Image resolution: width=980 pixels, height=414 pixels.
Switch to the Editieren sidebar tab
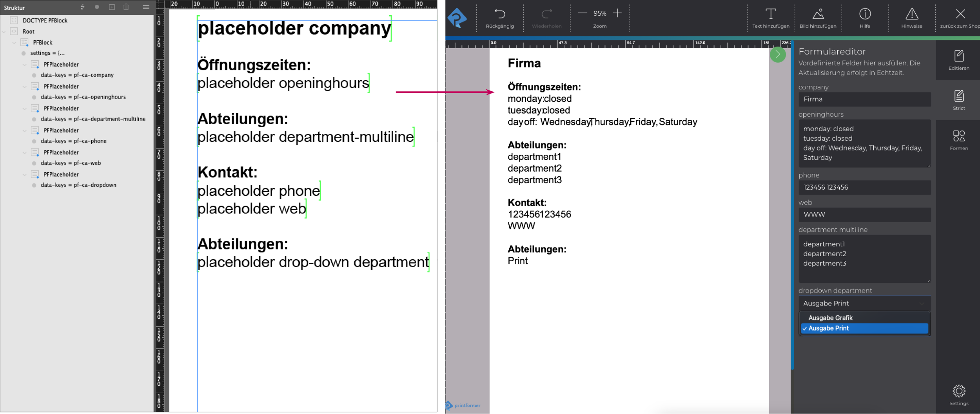[x=958, y=60]
